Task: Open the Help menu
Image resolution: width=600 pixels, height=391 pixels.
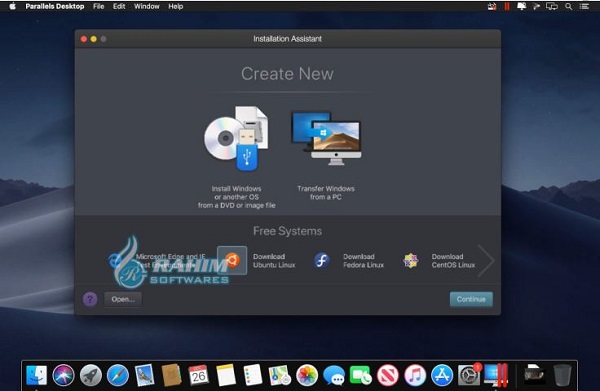Action: 176,7
